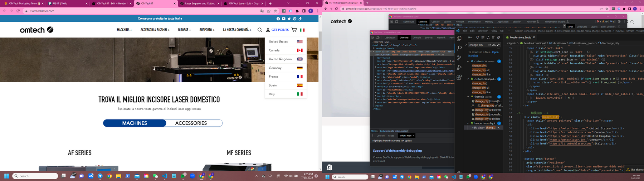
Task: Click the Consegna gratuita in tutta Italia banner link
Action: [x=160, y=19]
